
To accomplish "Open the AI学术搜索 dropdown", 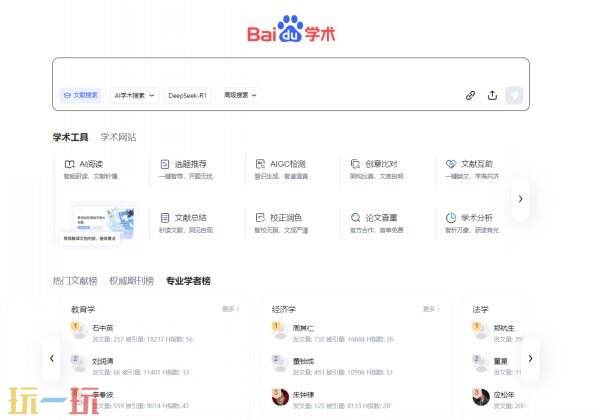I will [134, 95].
